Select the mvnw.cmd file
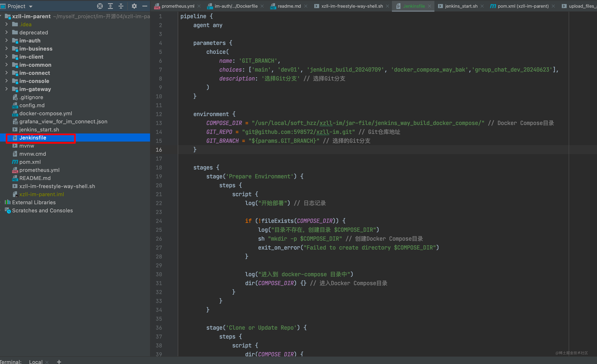Image resolution: width=597 pixels, height=364 pixels. [x=33, y=154]
